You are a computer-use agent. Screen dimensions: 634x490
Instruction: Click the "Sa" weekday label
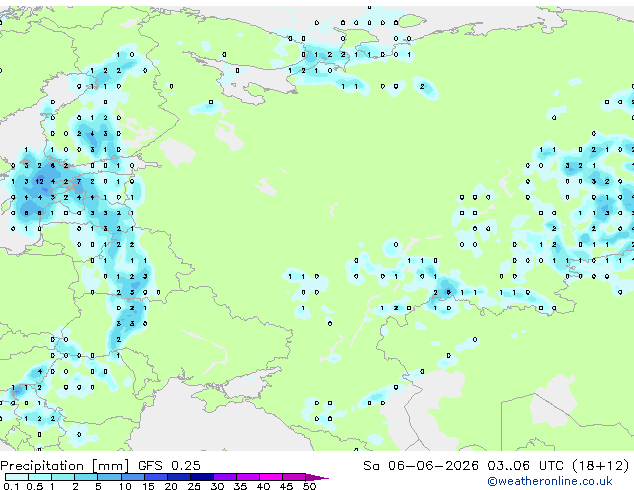[x=371, y=466]
